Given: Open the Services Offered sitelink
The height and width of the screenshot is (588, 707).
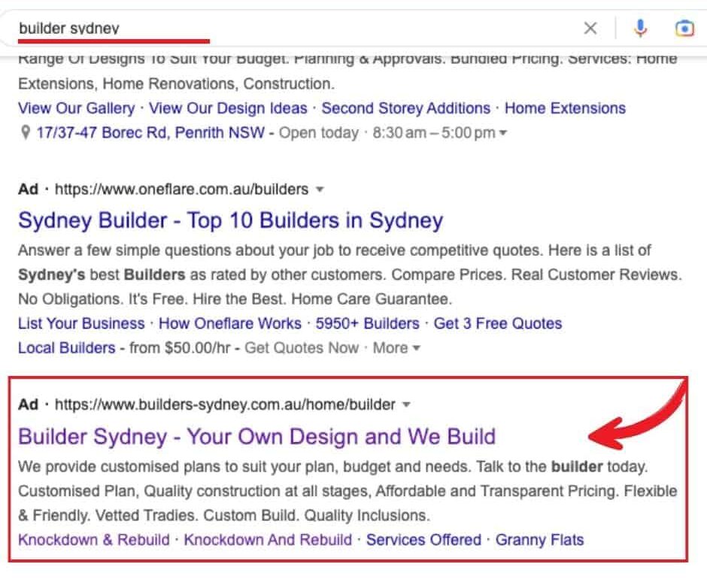Looking at the screenshot, I should 423,540.
